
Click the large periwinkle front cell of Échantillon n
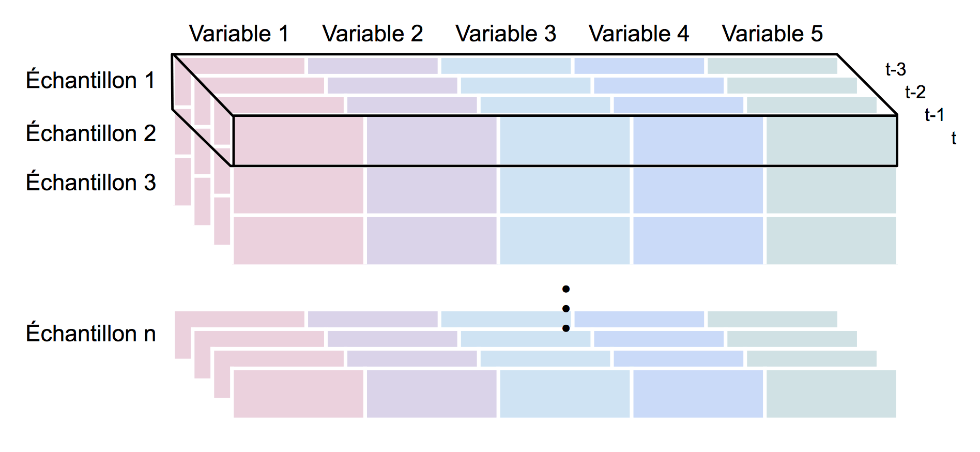click(x=698, y=394)
